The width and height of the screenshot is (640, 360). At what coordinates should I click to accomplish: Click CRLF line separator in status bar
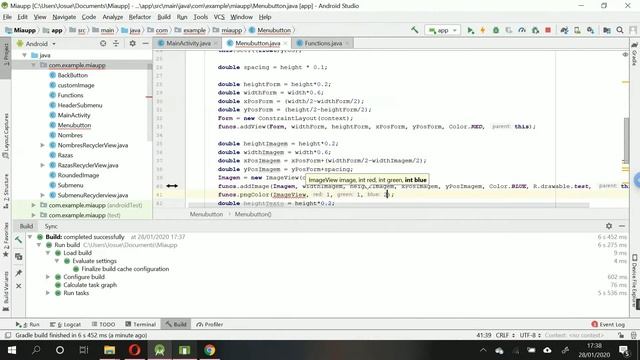click(505, 335)
